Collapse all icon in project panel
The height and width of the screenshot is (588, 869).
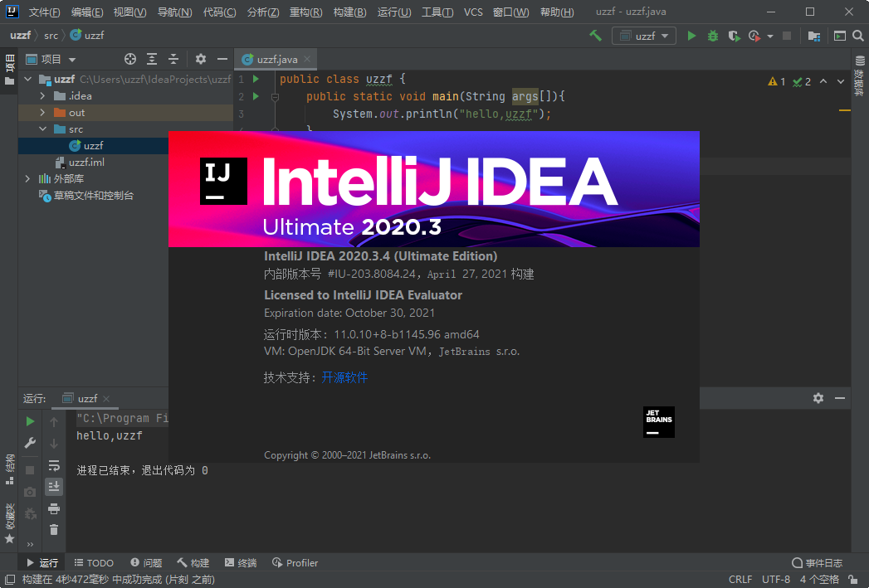[x=173, y=59]
